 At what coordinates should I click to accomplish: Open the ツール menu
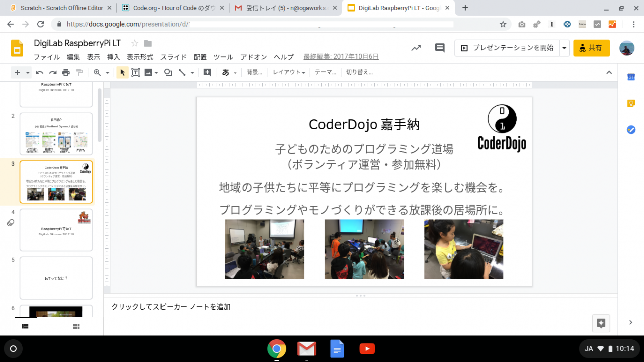coord(223,57)
